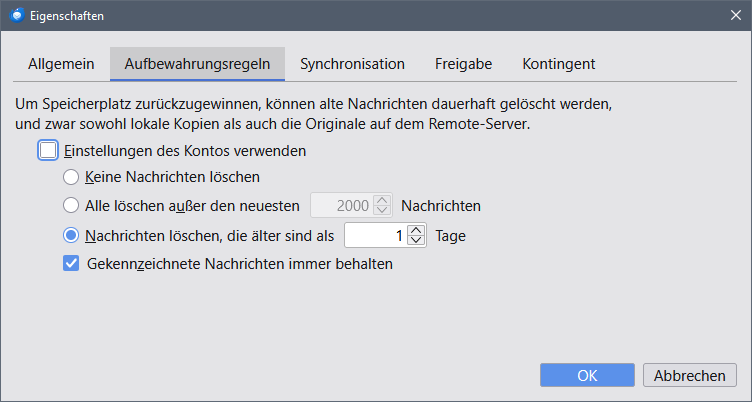Switch to the Allgemein tab
752x402 pixels.
click(61, 64)
